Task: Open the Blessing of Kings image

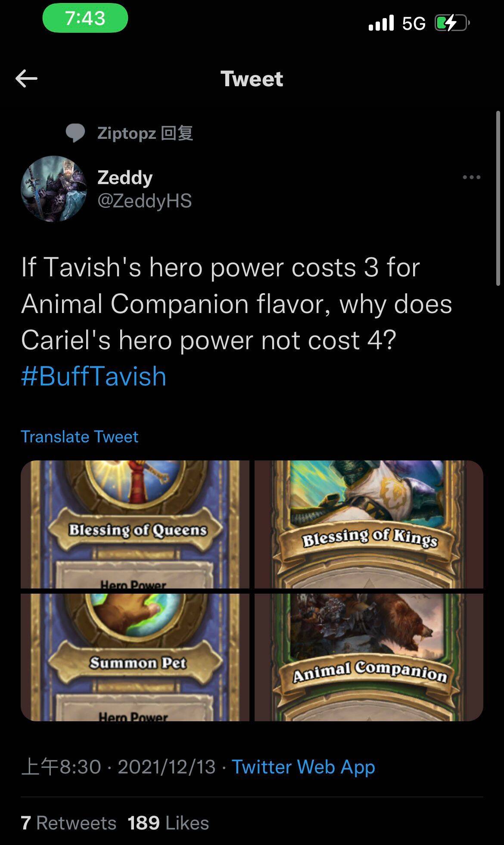Action: pos(369,524)
